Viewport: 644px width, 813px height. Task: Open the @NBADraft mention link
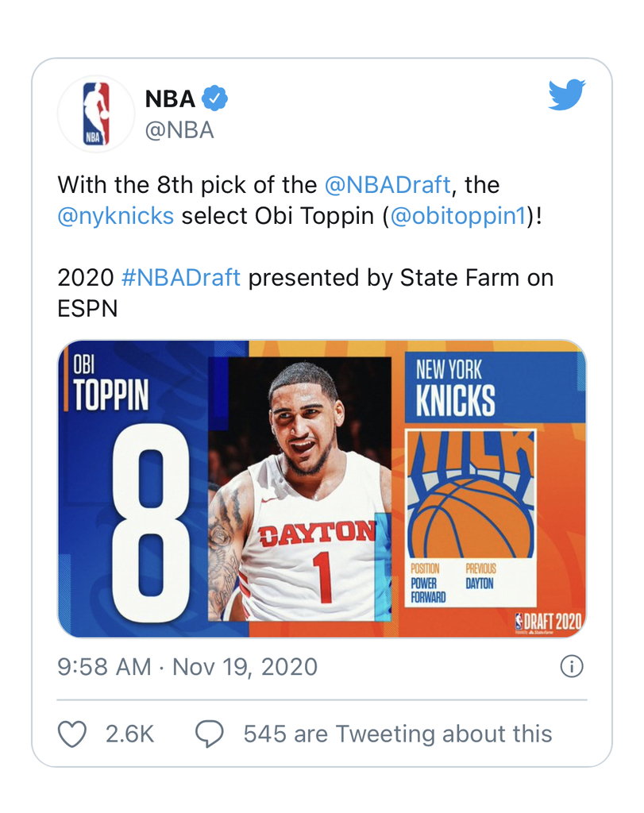(x=388, y=185)
